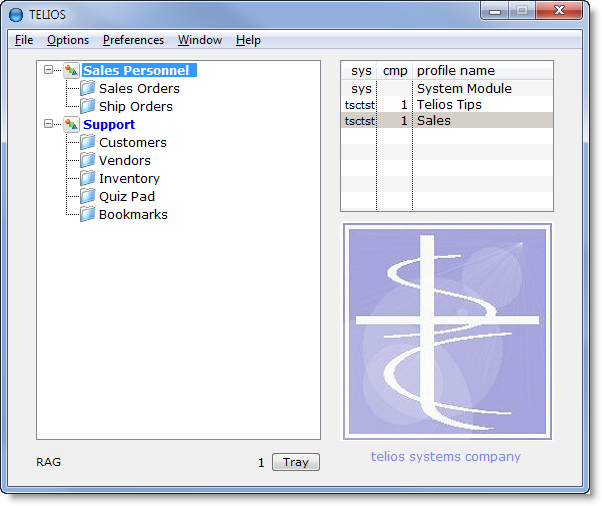Image resolution: width=602 pixels, height=506 pixels.
Task: Click the Sales Orders folder icon
Action: [88, 89]
